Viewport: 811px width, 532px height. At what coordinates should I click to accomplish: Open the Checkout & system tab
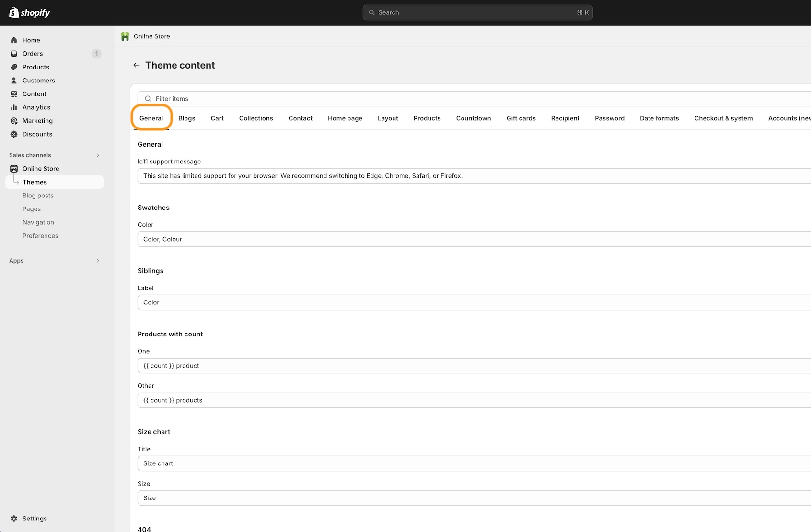click(x=723, y=118)
